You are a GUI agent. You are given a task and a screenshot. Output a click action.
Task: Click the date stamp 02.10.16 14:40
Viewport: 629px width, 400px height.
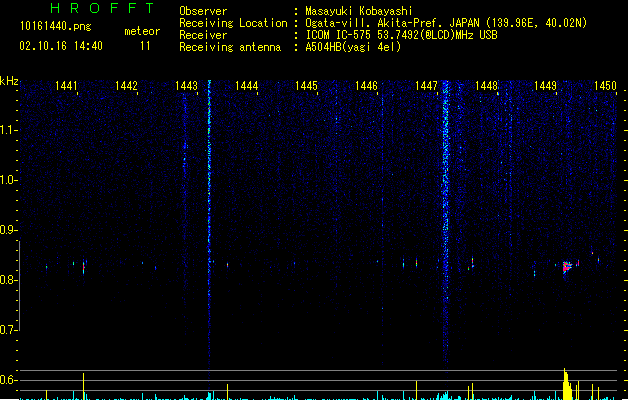[x=61, y=46]
